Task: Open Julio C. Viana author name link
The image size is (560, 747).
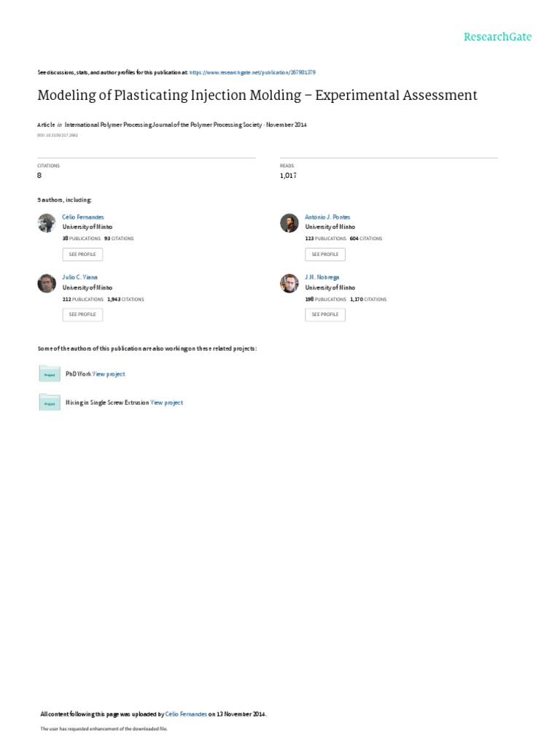Action: point(80,277)
